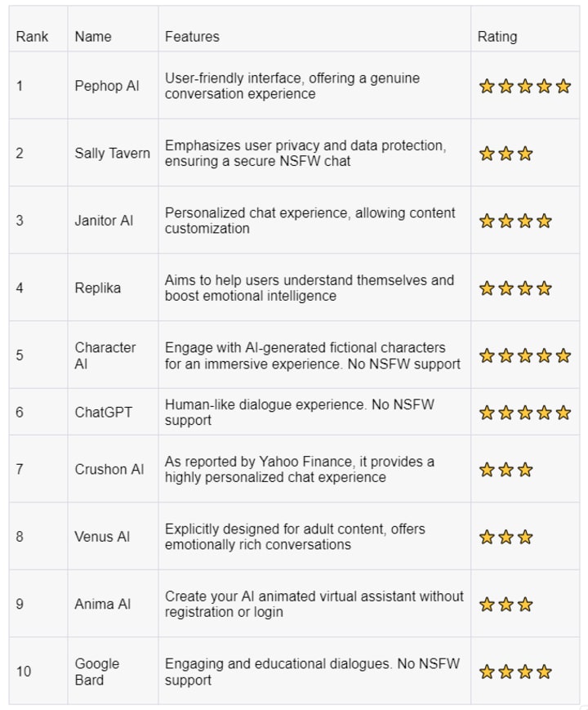Click the fifth star in Pephop AI's rating

point(563,86)
